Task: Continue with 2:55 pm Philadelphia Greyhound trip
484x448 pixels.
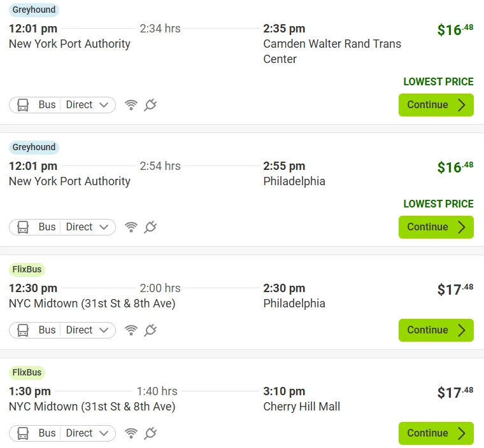Action: click(x=436, y=227)
